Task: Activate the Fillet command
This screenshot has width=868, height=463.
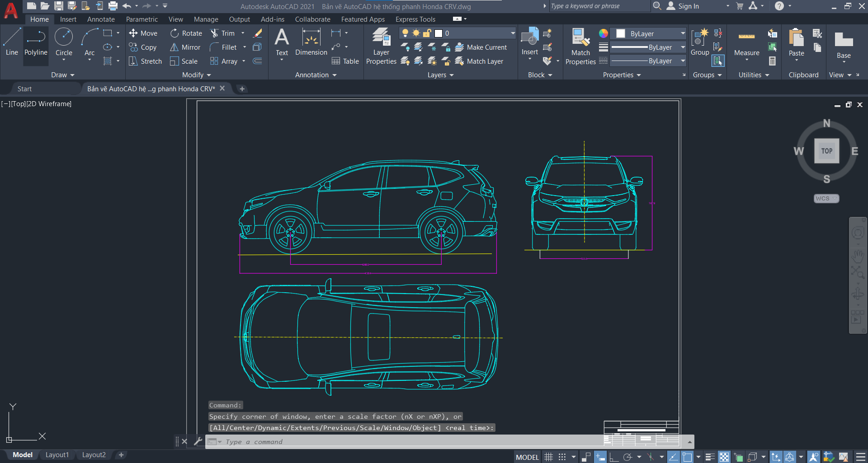Action: (223, 47)
